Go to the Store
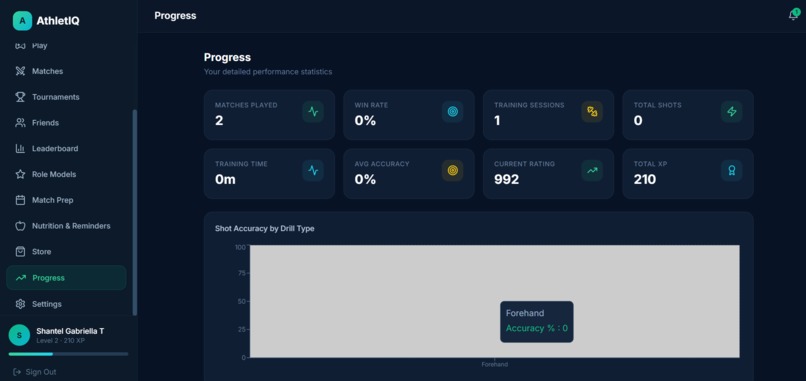806x381 pixels. (66, 251)
